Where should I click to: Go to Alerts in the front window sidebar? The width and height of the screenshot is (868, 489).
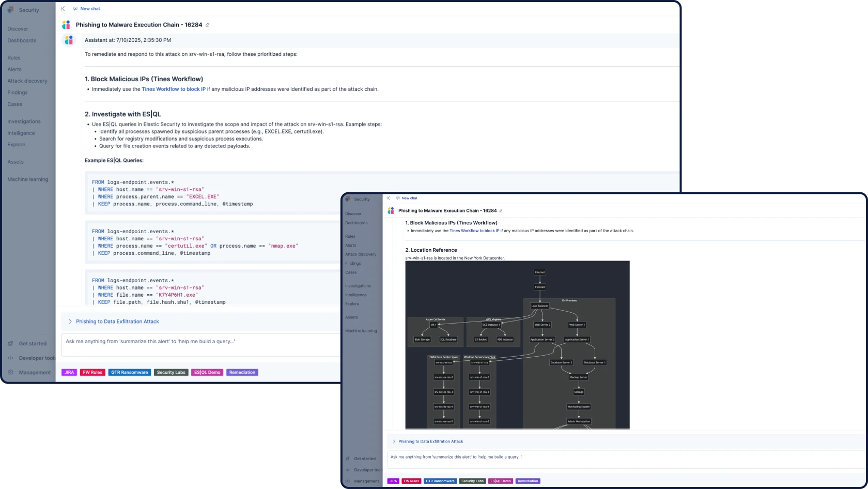pyautogui.click(x=351, y=246)
